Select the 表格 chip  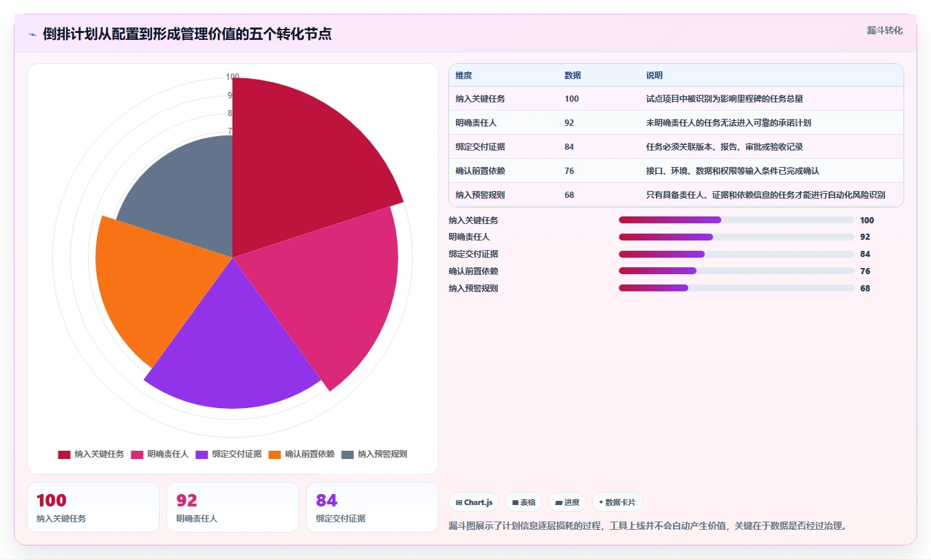(x=524, y=502)
